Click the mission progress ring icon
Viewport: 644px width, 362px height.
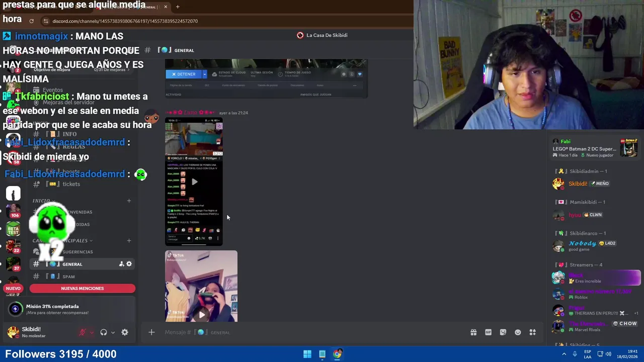pos(15,309)
